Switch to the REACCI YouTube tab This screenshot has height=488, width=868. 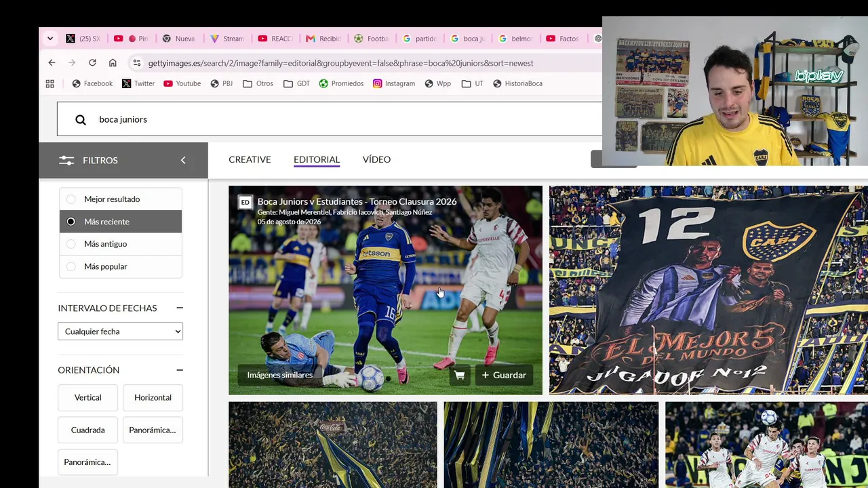coord(276,39)
